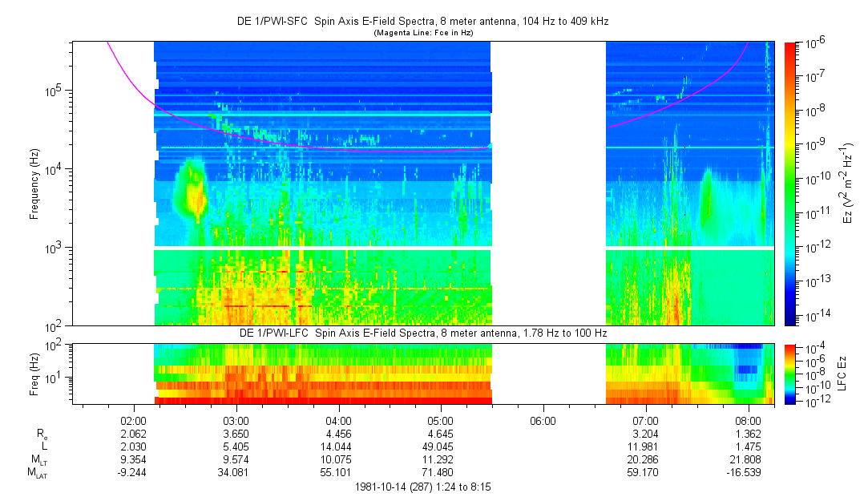Click the MLT row label
The image size is (868, 497).
tap(38, 460)
